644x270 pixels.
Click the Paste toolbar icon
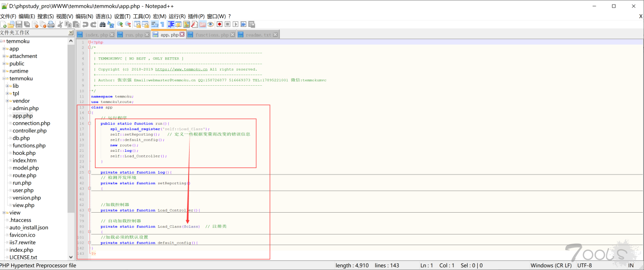tap(76, 24)
